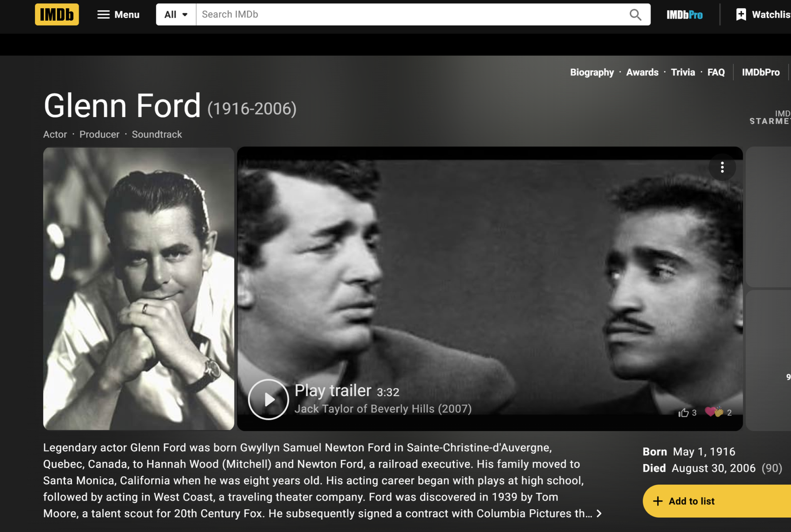Open the IMDbPro header logo link
Screen dimensions: 791x532
(x=684, y=15)
